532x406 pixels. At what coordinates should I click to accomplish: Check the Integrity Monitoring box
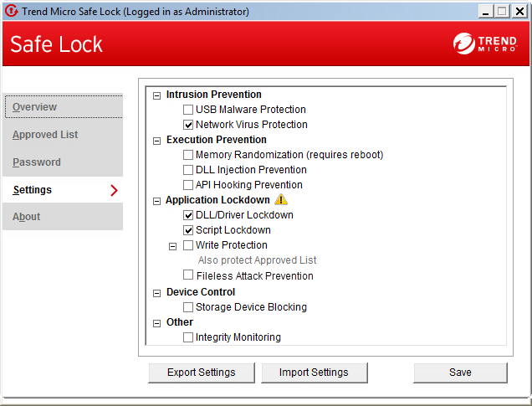click(x=188, y=337)
